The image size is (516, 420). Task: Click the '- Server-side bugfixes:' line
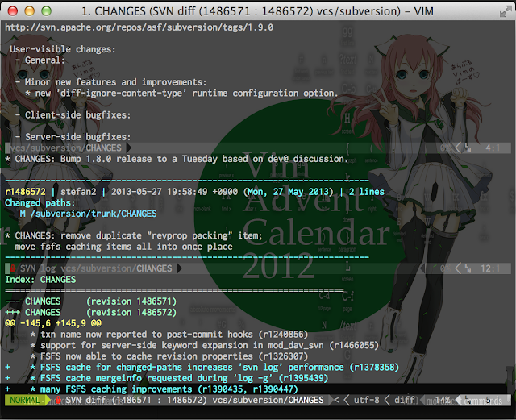(73, 137)
